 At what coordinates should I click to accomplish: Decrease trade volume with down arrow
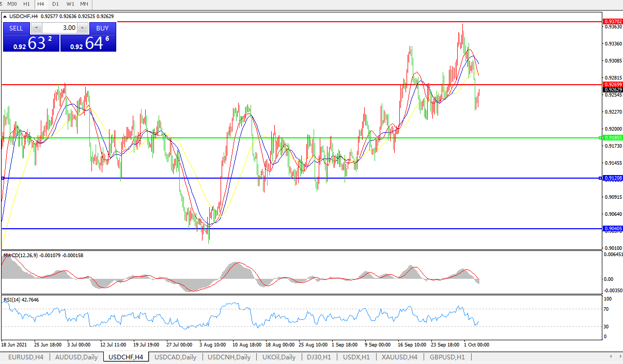(x=36, y=28)
